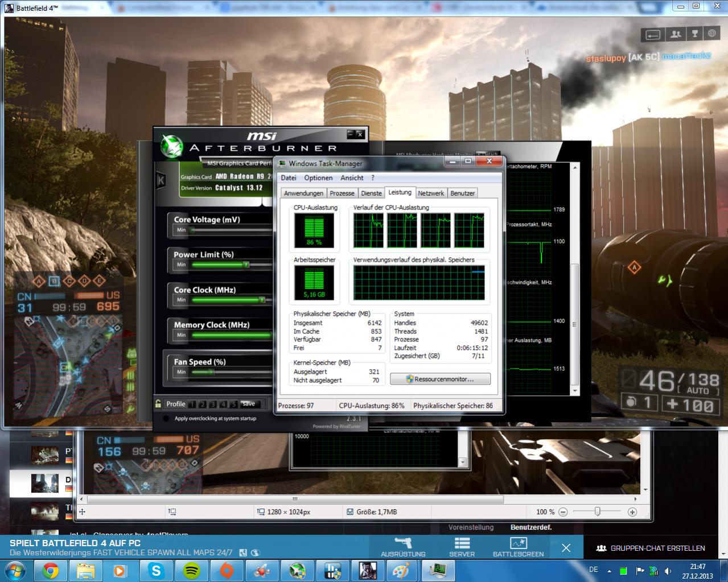The width and height of the screenshot is (728, 582).
Task: Switch to the Benutzer tab
Action: pyautogui.click(x=462, y=193)
